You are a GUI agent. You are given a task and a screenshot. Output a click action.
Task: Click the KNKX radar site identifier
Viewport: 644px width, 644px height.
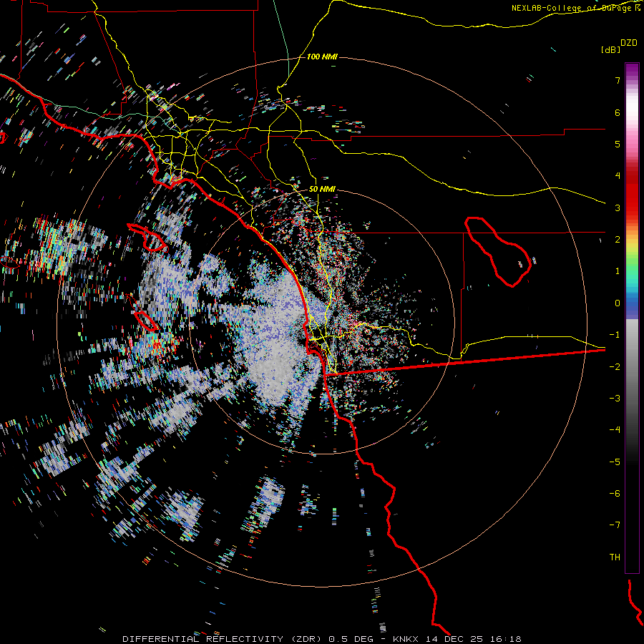[x=406, y=639]
